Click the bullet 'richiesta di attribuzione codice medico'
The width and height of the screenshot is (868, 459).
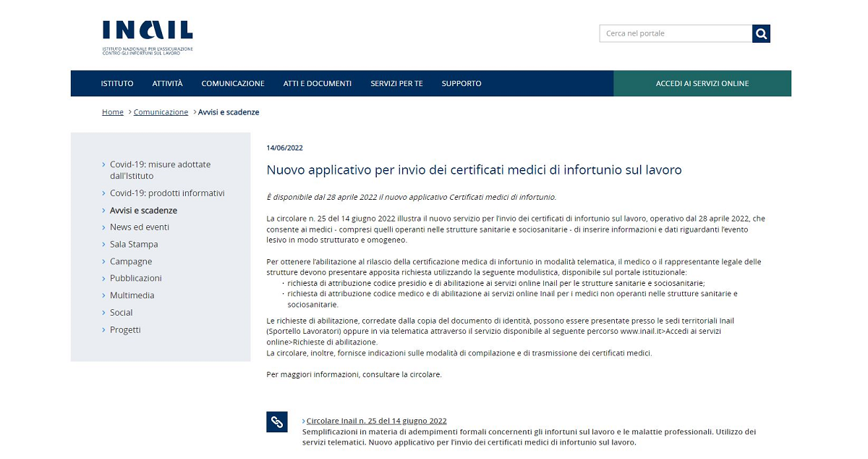(x=512, y=299)
